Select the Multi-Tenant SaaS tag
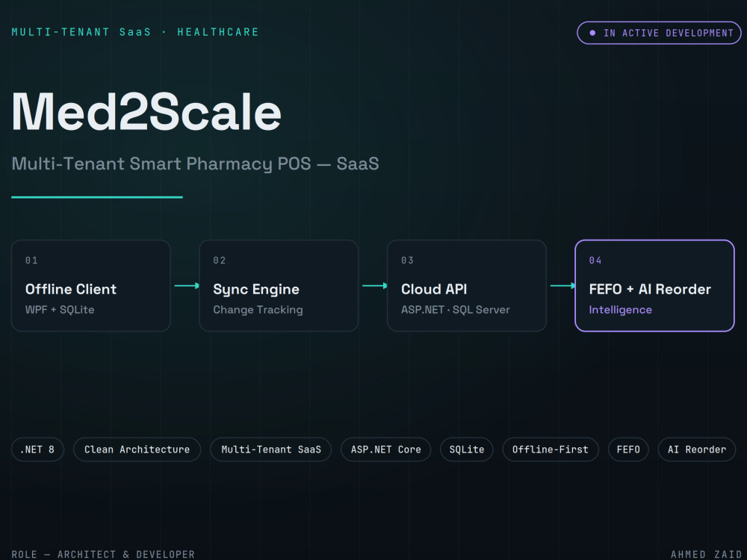747x560 pixels. 271,449
